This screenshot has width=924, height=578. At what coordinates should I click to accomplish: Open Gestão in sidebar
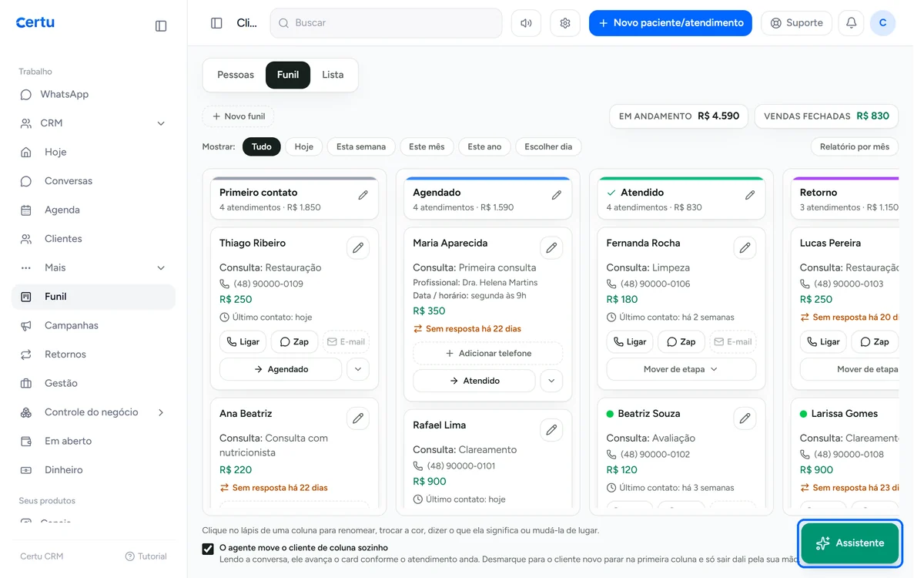click(x=93, y=383)
